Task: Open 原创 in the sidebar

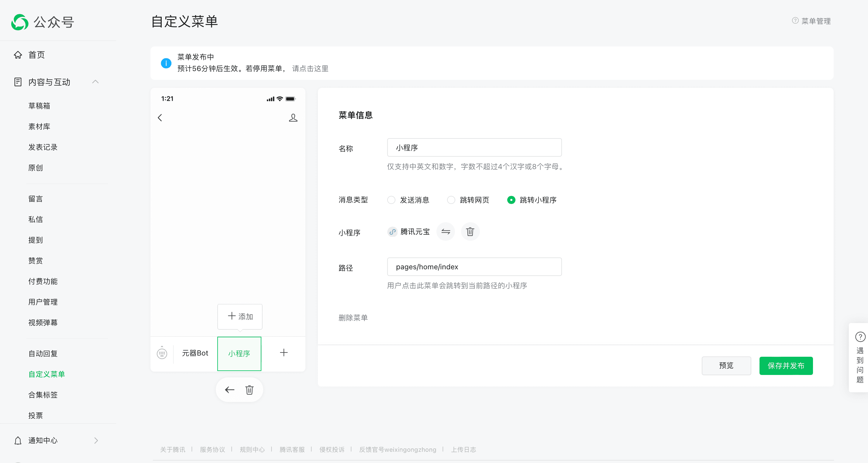Action: click(35, 168)
